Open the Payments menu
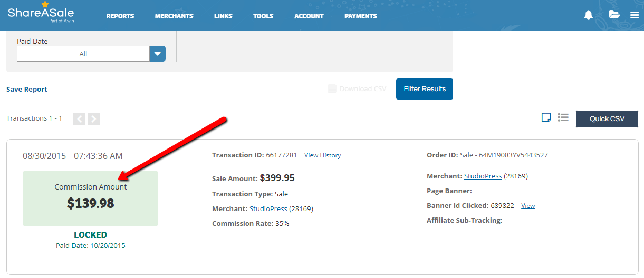The width and height of the screenshot is (644, 278). click(361, 16)
